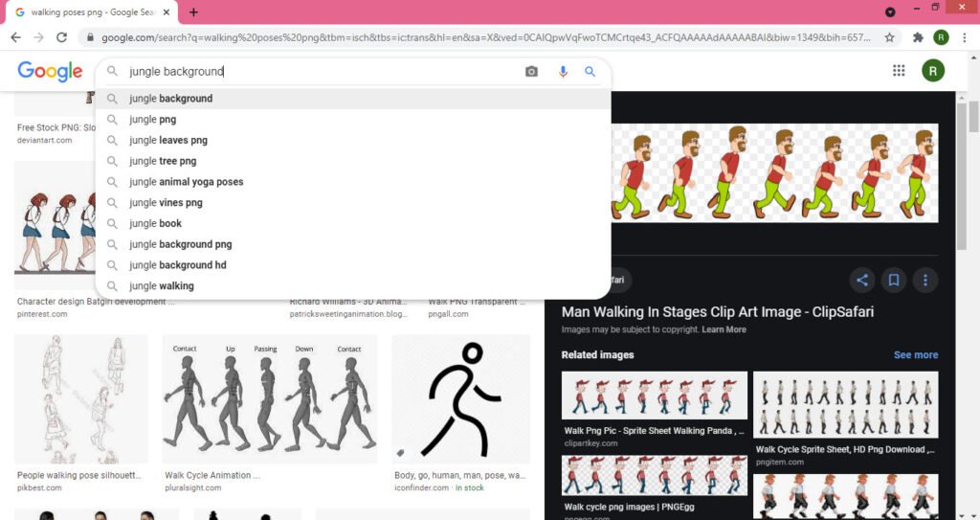The image size is (980, 520).
Task: Select suggestion jungle background png
Action: (x=353, y=244)
